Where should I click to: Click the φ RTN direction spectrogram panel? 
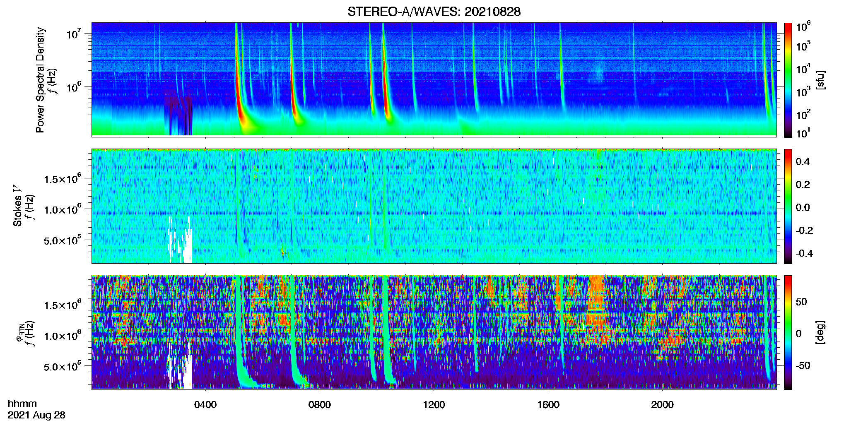[x=434, y=332]
